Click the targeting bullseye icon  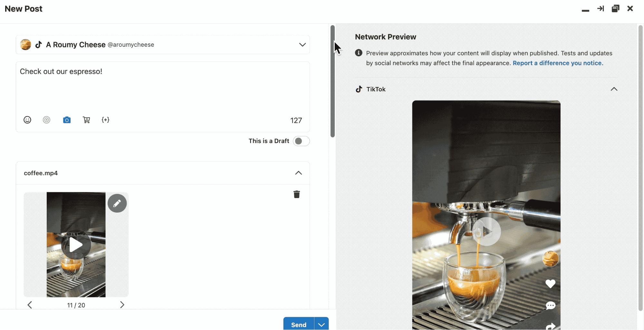coord(47,120)
